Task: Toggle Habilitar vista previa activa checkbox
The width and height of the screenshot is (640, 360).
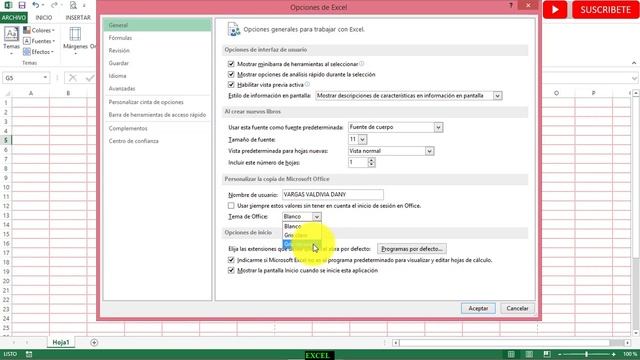Action: [231, 84]
